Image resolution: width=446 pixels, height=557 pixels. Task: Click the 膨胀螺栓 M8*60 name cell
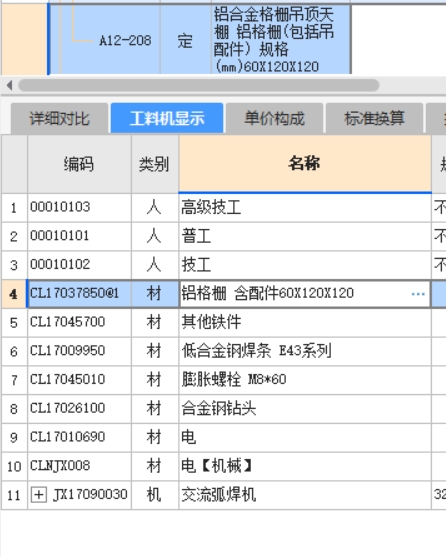tap(305, 380)
